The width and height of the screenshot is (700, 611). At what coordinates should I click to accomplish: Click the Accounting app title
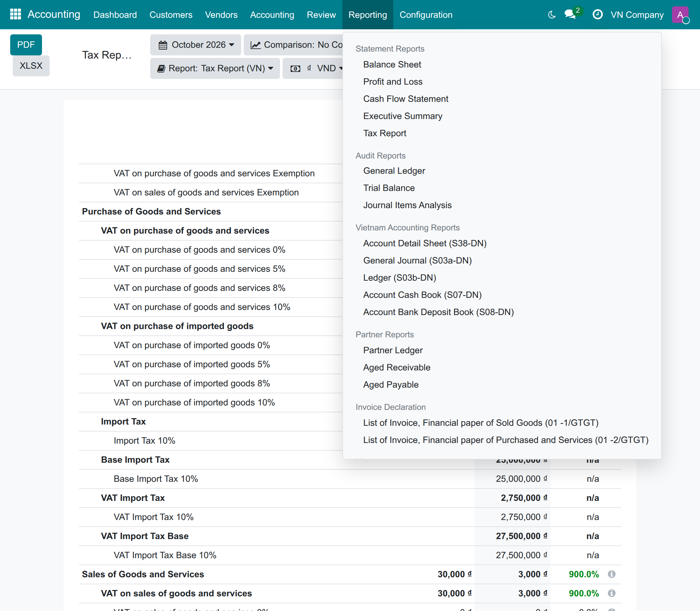(x=54, y=14)
